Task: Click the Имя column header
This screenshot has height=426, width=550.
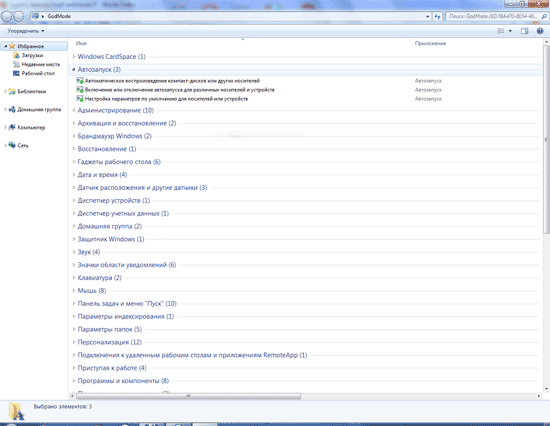Action: coord(81,43)
